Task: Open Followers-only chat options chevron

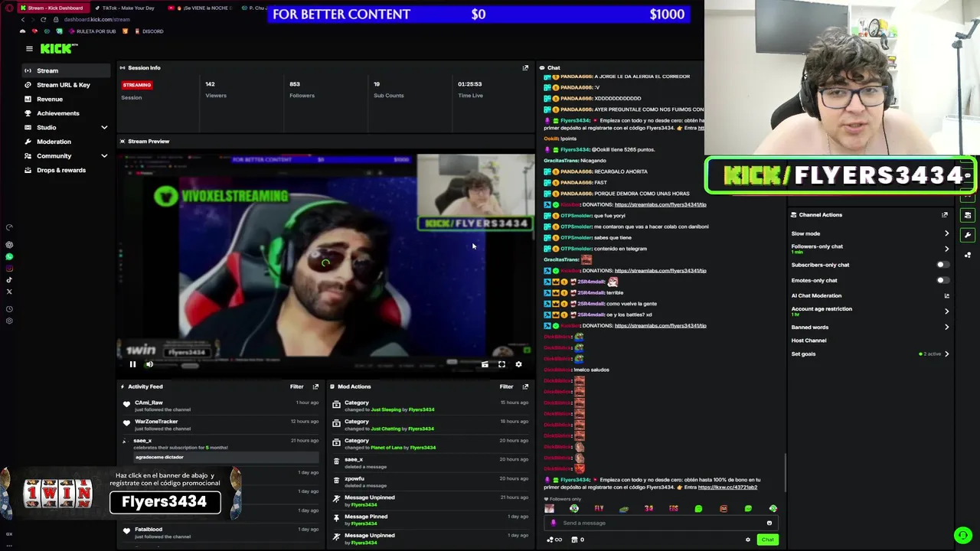Action: click(946, 248)
